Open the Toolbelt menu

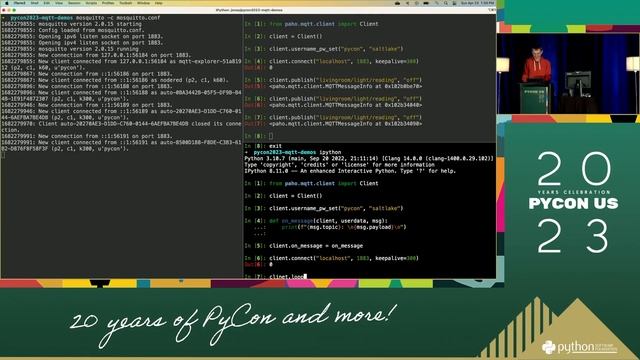click(x=126, y=3)
